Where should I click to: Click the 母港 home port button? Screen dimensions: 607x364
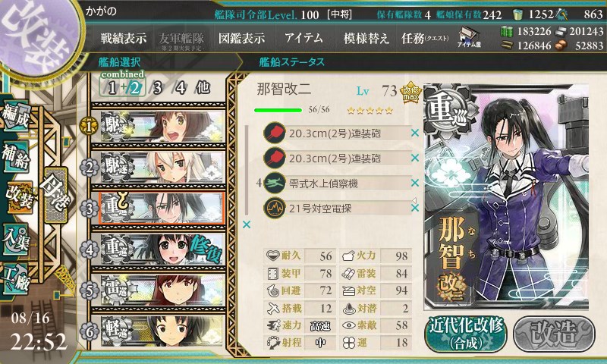pyautogui.click(x=56, y=195)
